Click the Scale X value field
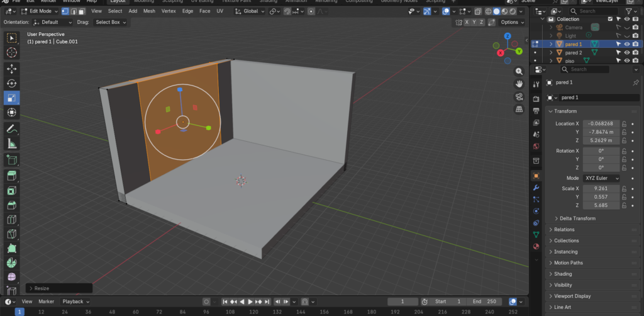 click(601, 188)
